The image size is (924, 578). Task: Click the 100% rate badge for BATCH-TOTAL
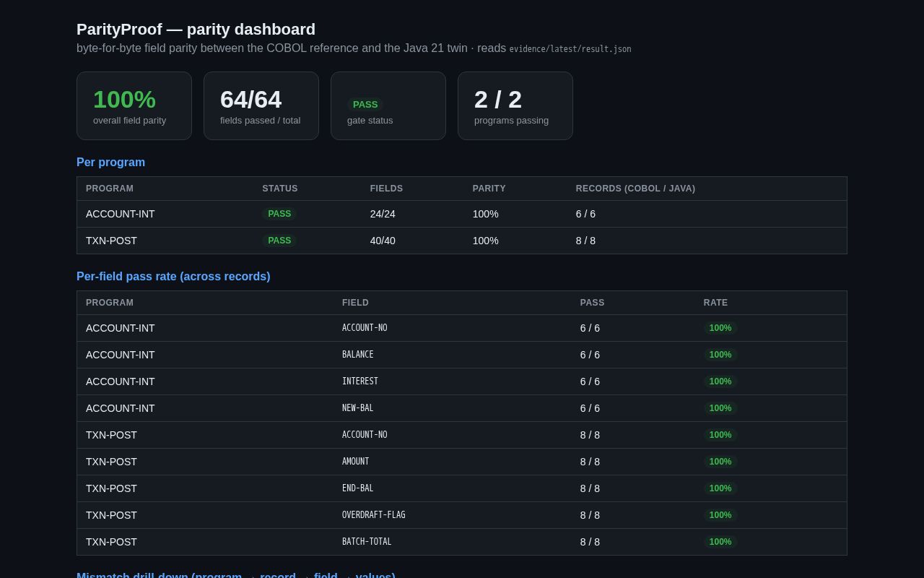point(720,542)
